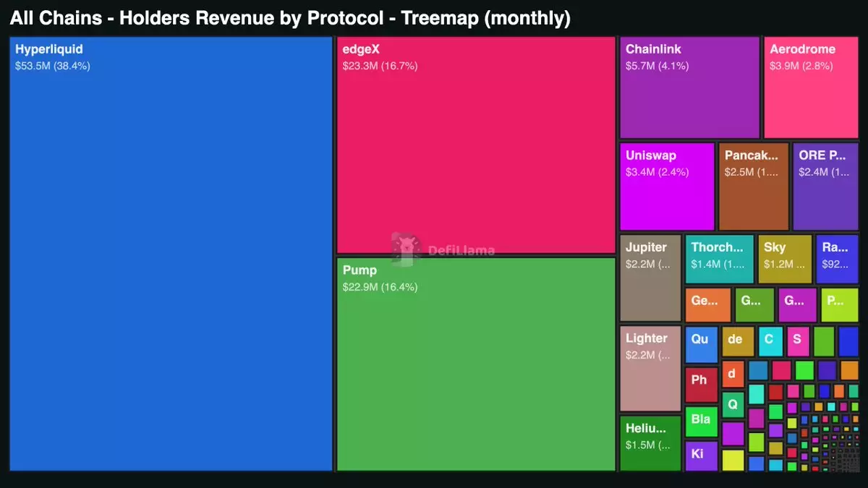Click the orange Ge... block

click(x=708, y=305)
